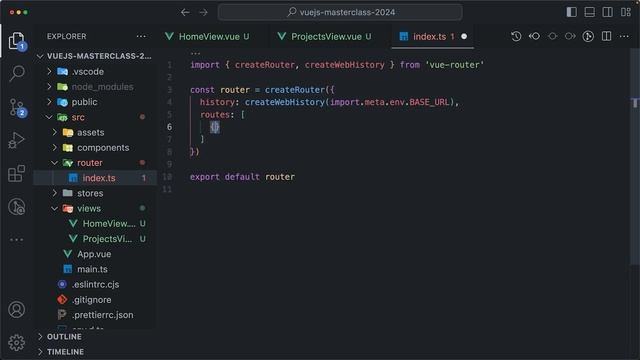This screenshot has width=640, height=360.
Task: Split the editor to the right
Action: (x=607, y=36)
